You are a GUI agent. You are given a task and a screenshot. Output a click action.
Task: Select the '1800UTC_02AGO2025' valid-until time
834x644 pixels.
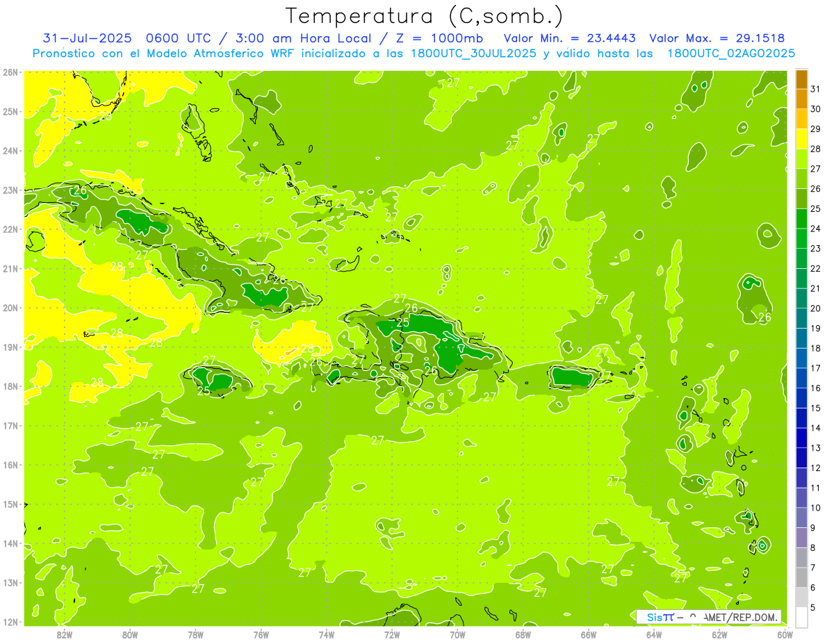click(731, 53)
